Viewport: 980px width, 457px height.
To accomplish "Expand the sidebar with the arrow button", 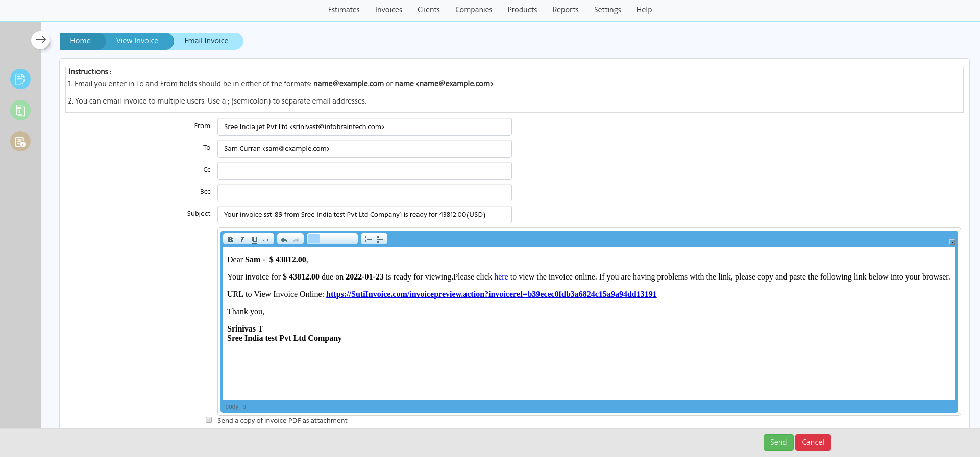I will coord(40,40).
